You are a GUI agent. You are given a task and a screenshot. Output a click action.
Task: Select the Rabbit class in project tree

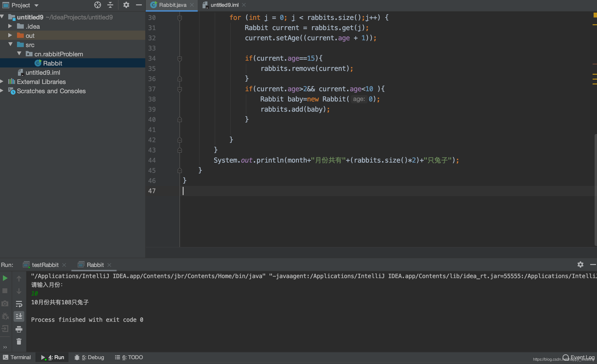pyautogui.click(x=52, y=63)
